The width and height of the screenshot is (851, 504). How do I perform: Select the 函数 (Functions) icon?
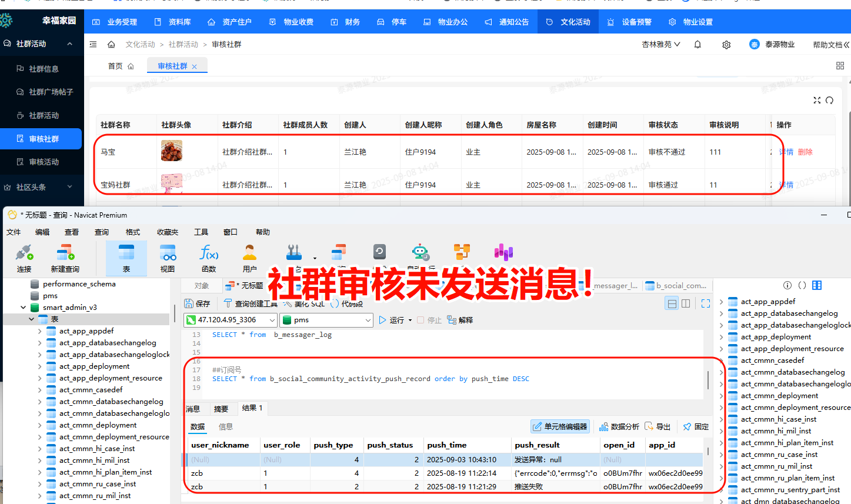pyautogui.click(x=209, y=257)
